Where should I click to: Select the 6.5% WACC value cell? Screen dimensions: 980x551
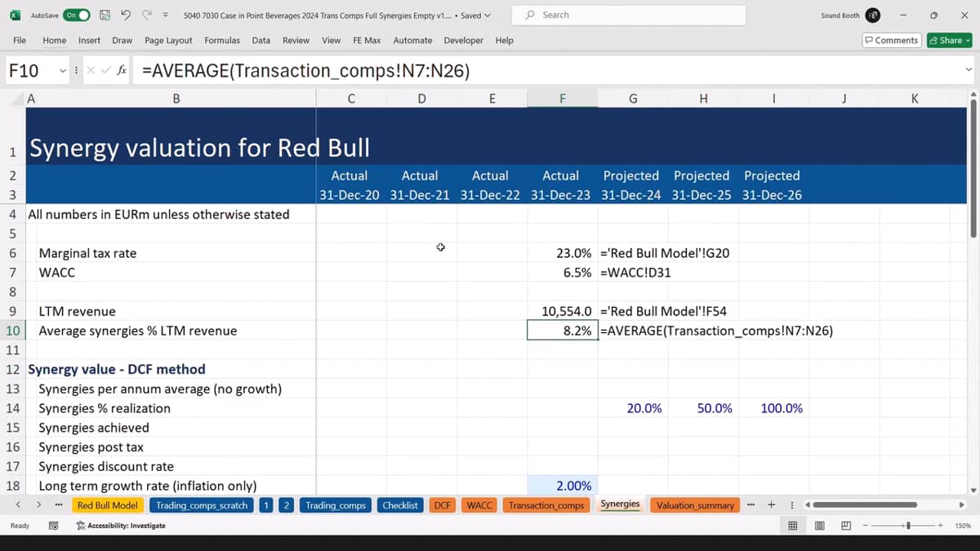(x=562, y=273)
